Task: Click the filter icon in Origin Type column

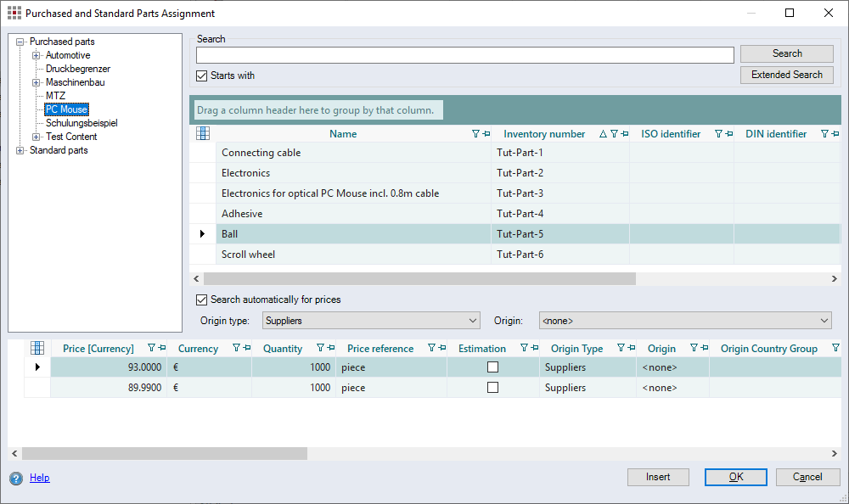Action: (621, 348)
